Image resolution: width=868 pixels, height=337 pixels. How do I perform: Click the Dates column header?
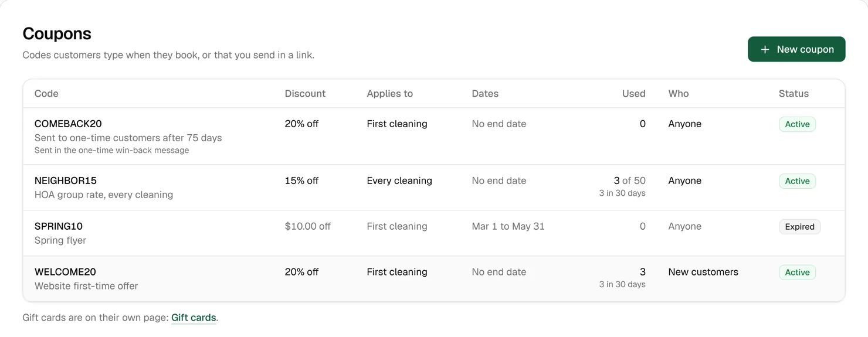(485, 94)
